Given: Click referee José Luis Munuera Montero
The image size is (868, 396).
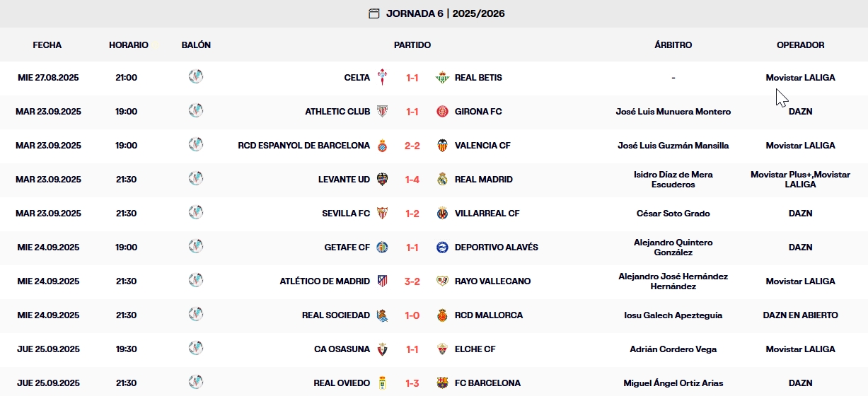Looking at the screenshot, I should pyautogui.click(x=673, y=112).
